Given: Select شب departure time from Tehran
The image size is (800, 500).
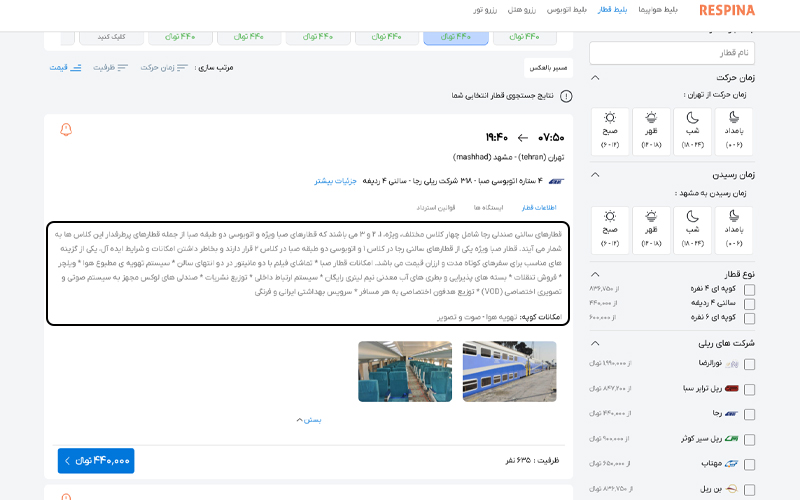Looking at the screenshot, I should (x=692, y=131).
